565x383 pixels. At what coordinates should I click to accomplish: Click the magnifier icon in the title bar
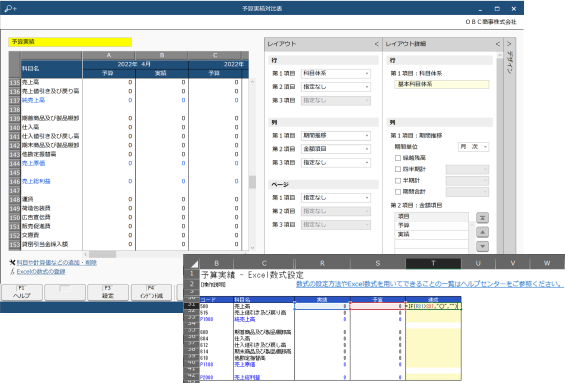tap(10, 8)
